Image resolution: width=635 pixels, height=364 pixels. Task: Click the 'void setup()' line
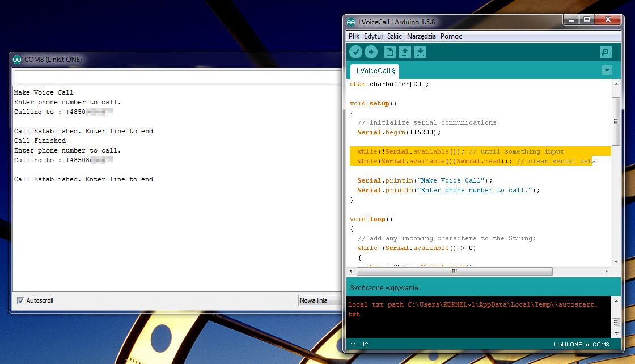(x=373, y=104)
